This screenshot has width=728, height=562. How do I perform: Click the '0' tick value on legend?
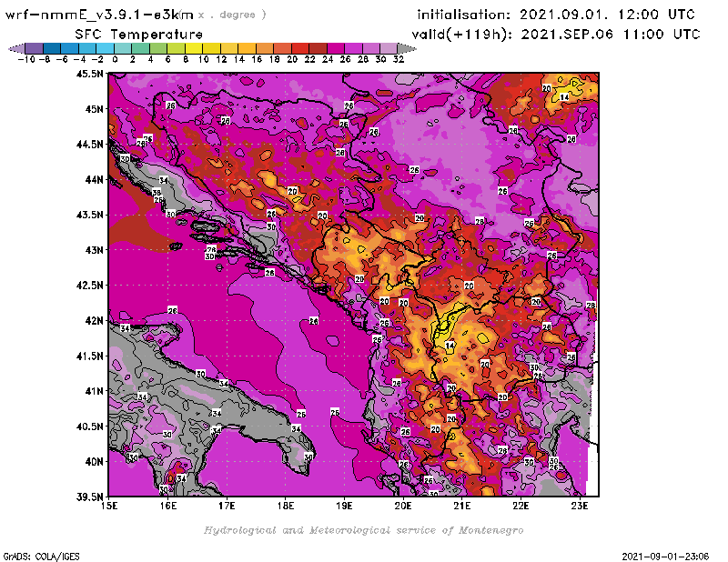coord(115,59)
